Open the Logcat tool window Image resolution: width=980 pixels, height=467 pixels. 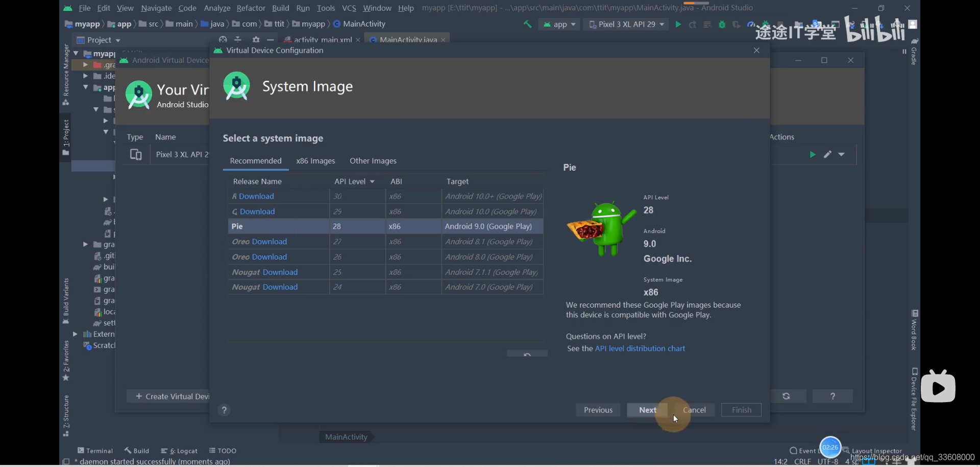179,451
